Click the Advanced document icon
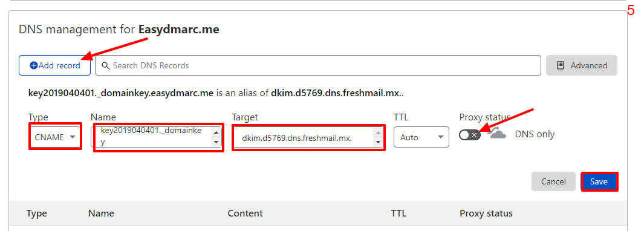This screenshot has height=231, width=644. coord(560,66)
